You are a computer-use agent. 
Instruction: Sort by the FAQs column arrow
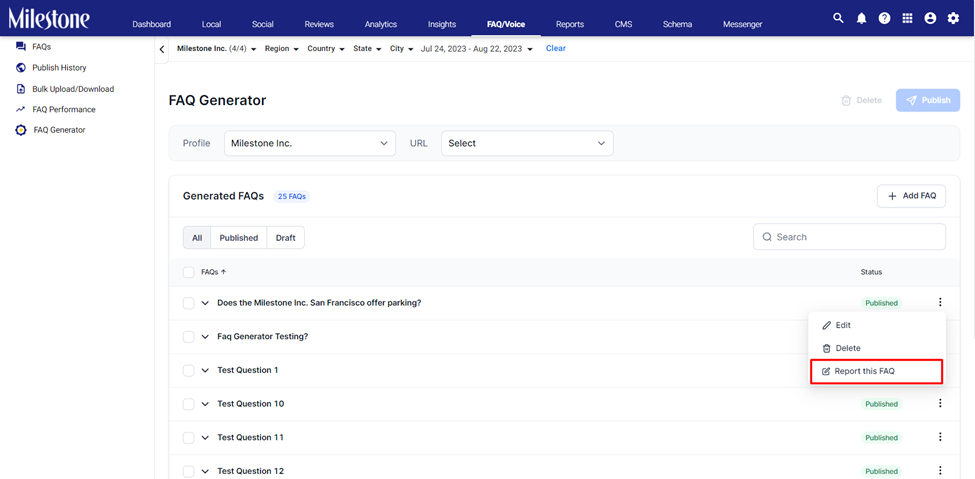(x=223, y=272)
